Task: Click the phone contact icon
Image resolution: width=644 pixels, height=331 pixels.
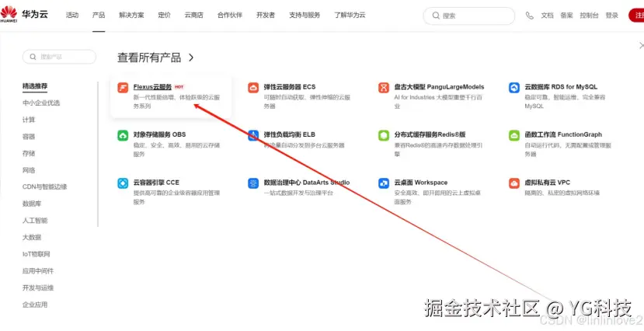Action: (530, 16)
